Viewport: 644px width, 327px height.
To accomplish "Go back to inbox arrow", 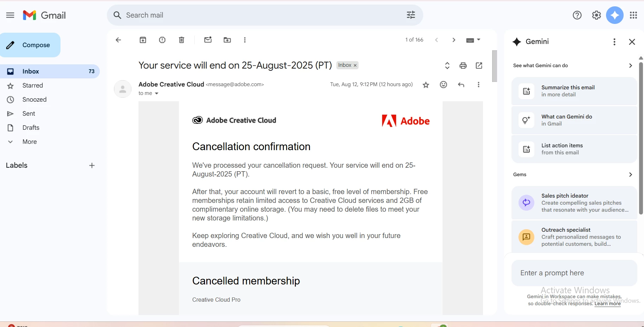I will pos(118,40).
